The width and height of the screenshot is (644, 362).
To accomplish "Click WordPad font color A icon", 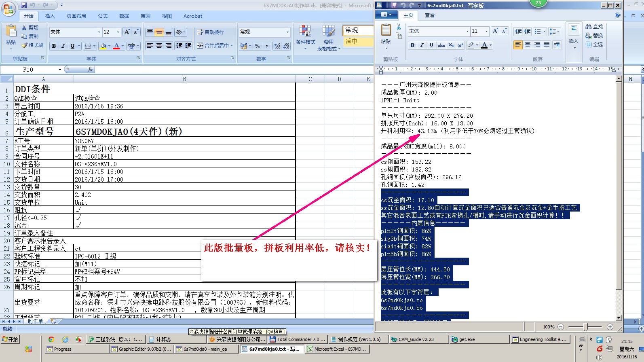I will click(x=484, y=45).
